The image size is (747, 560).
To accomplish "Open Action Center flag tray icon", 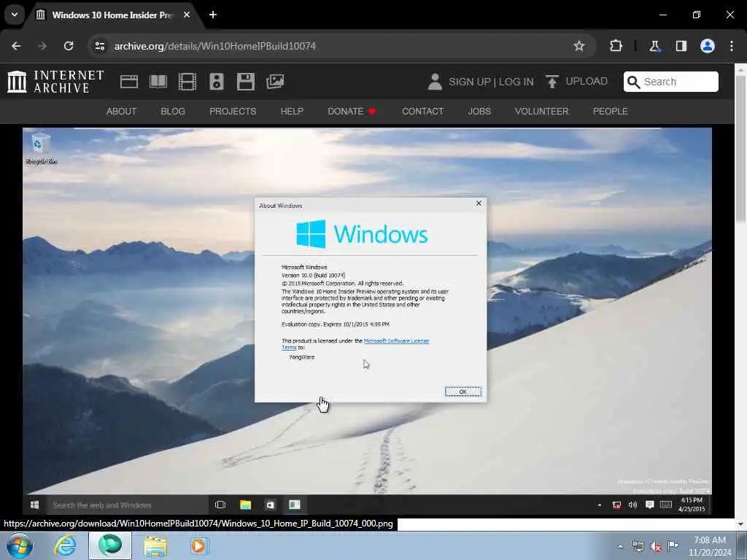I will pyautogui.click(x=673, y=545).
